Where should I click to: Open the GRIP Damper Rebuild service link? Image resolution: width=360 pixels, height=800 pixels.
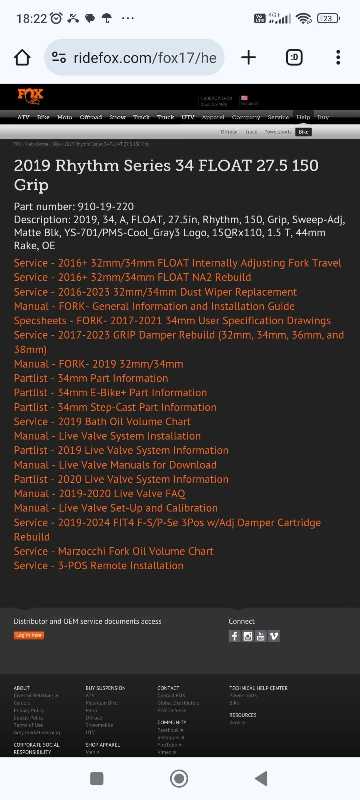(x=179, y=342)
